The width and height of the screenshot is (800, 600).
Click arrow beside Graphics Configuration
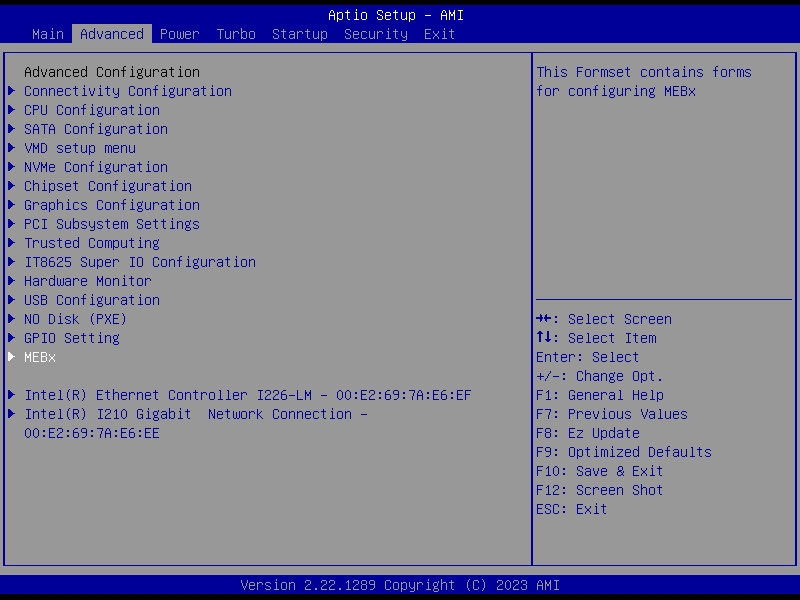click(12, 205)
